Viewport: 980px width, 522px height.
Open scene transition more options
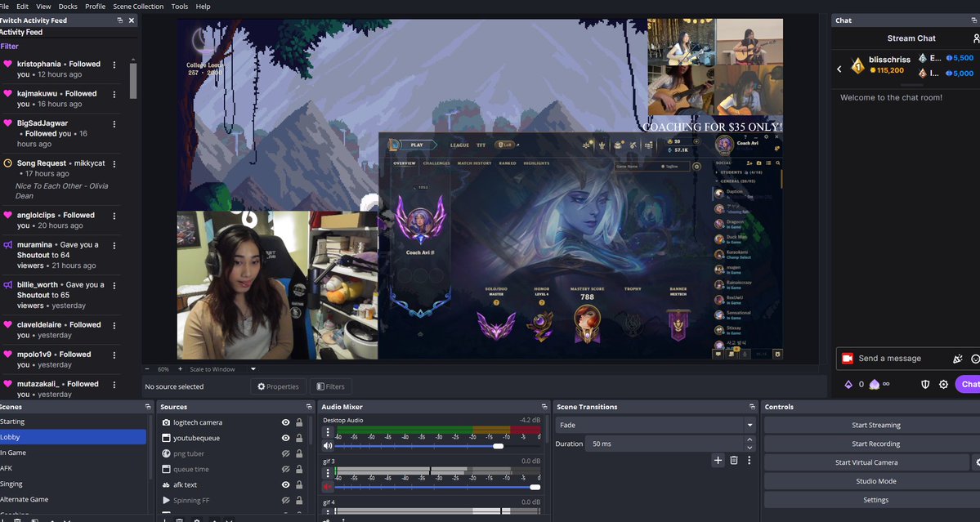pos(749,460)
